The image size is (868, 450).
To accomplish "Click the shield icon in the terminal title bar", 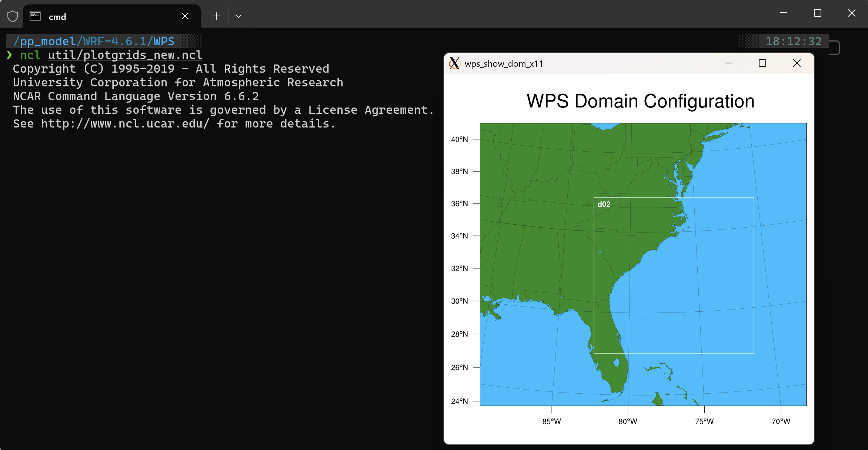I will point(12,16).
